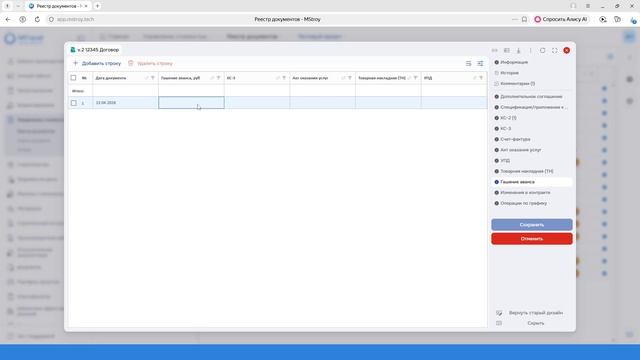Toggle fullscreen icon in dialog header
Image resolution: width=640 pixels, height=360 pixels.
(x=554, y=50)
